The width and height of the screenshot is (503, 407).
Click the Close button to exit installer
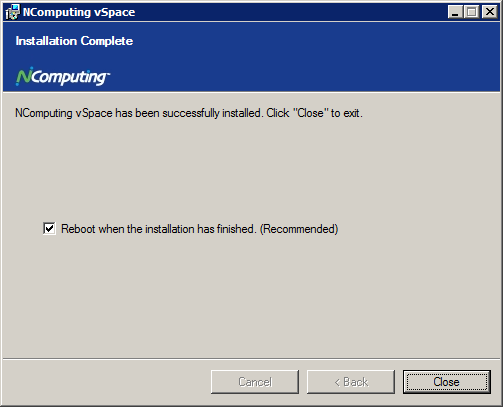click(x=447, y=382)
